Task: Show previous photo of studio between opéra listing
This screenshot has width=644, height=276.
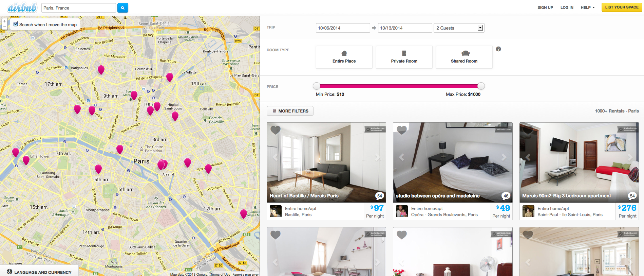Action: click(x=402, y=157)
